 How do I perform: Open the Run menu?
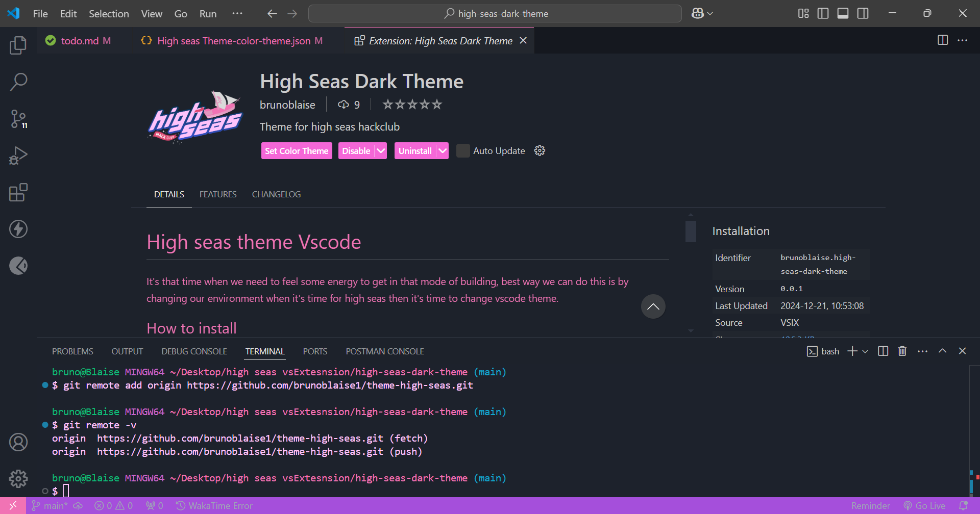pyautogui.click(x=208, y=14)
